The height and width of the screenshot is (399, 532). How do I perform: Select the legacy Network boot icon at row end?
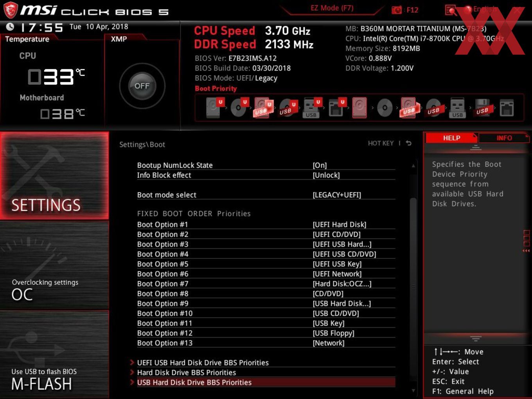[507, 108]
